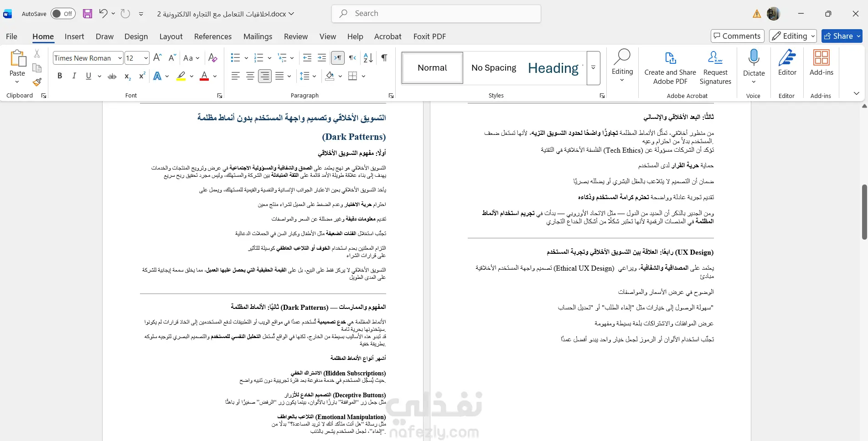Toggle bold formatting
Viewport: 868px width, 441px height.
60,76
